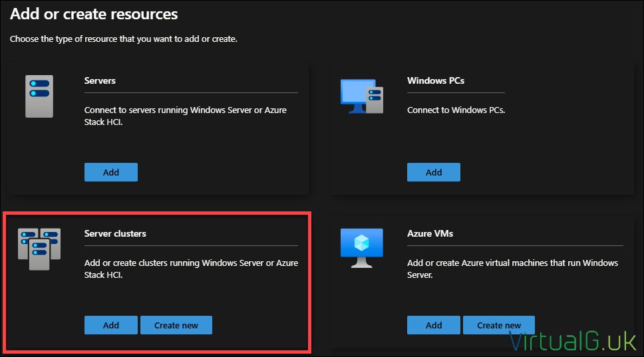Select the Server clusters card title
Screen dimensions: 644x357
[x=115, y=233]
